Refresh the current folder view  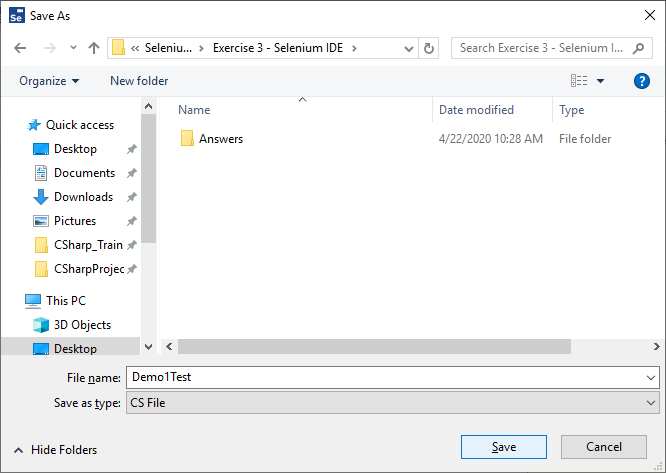pos(429,48)
